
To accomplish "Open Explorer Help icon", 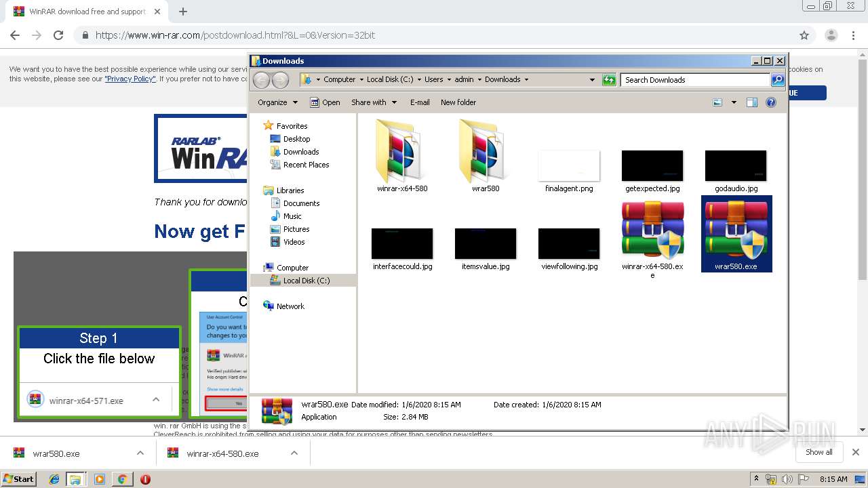I will (770, 102).
